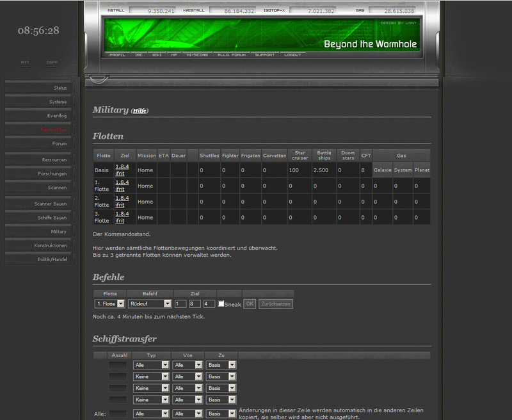Click the Zurücksetzen button
Screen dimensions: 512x420
click(x=276, y=303)
